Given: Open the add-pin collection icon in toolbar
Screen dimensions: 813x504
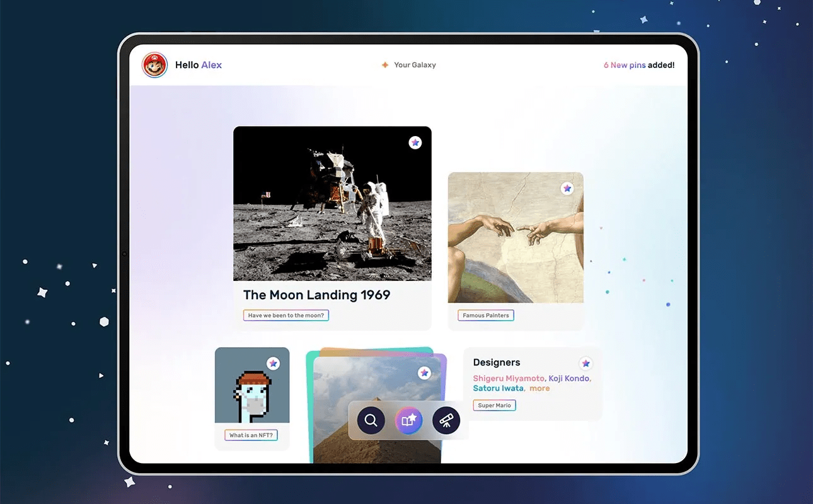Looking at the screenshot, I should [x=408, y=420].
